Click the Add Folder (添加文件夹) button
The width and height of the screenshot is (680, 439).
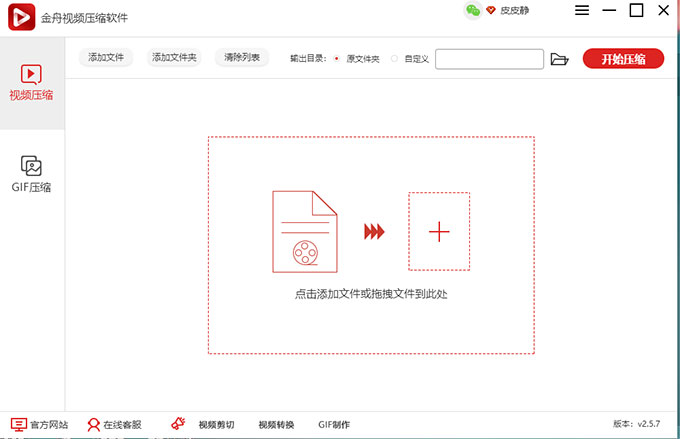click(x=175, y=58)
